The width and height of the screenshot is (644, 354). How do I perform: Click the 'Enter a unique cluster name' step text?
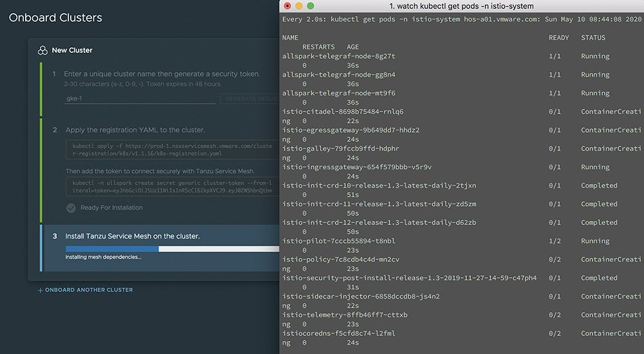tap(162, 74)
